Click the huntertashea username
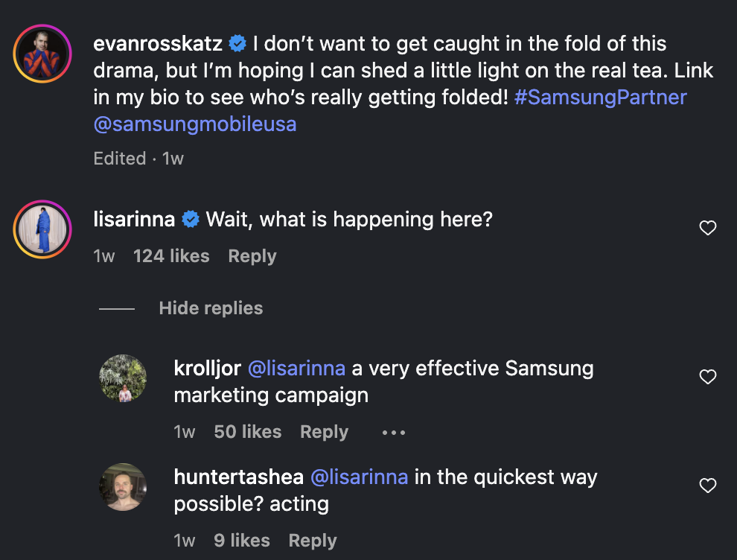Image resolution: width=737 pixels, height=560 pixels. [x=238, y=477]
